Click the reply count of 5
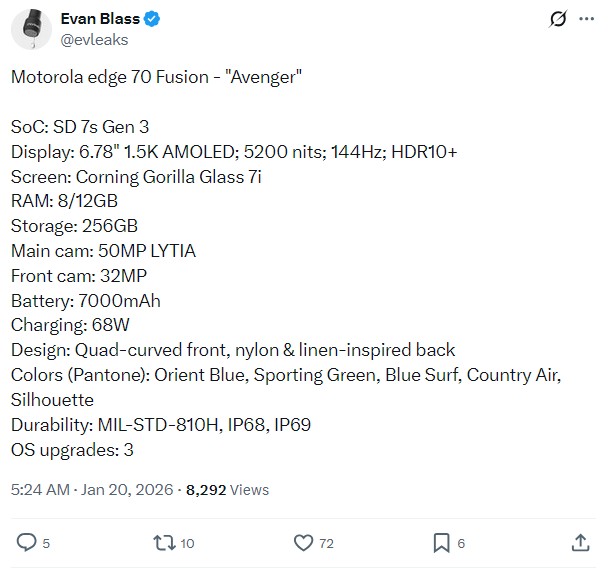 pos(46,543)
